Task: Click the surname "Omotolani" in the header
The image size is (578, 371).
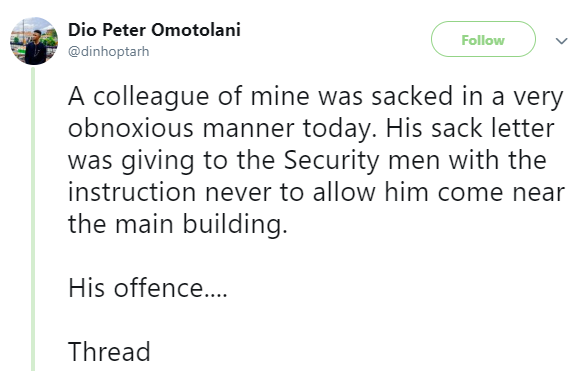Action: (x=196, y=30)
